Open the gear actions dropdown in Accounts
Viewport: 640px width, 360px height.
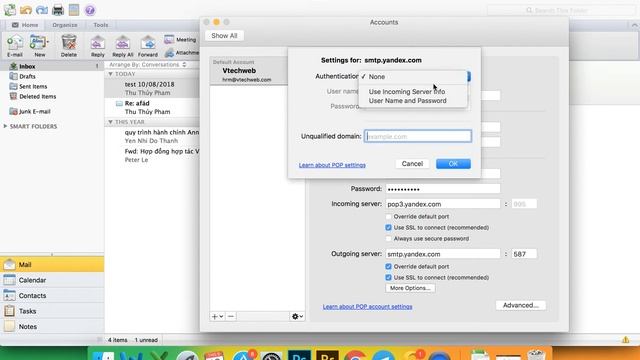pos(297,316)
